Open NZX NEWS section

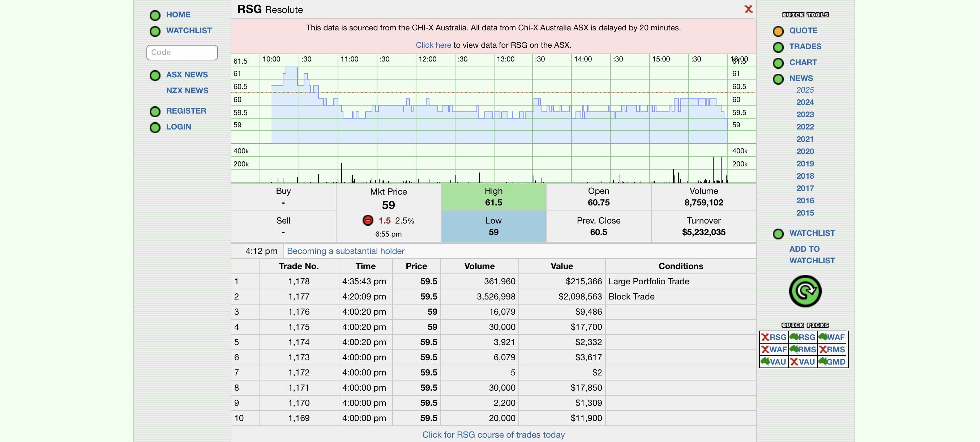pos(187,91)
